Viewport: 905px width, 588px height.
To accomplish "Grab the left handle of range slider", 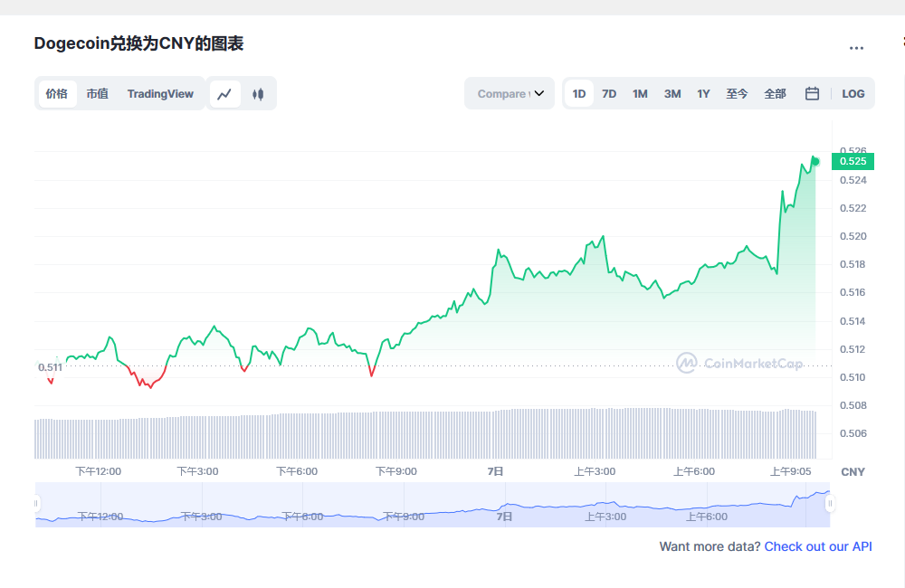I will (37, 504).
